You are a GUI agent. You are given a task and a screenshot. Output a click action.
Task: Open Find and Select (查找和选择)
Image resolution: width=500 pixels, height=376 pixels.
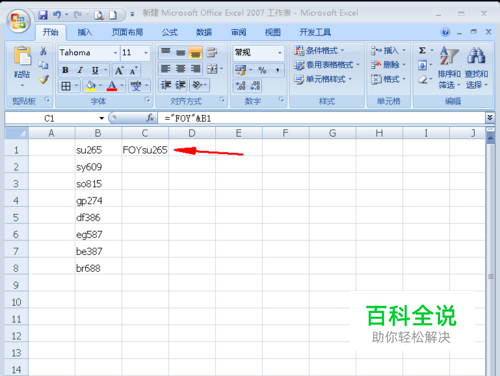click(476, 68)
